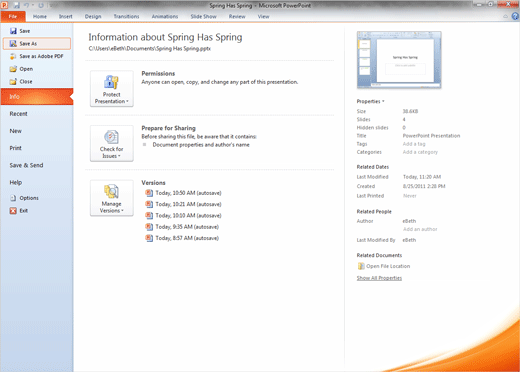Viewport: 520px width, 372px height.
Task: Open the Today 10:10 AM autosave version
Action: [188, 215]
